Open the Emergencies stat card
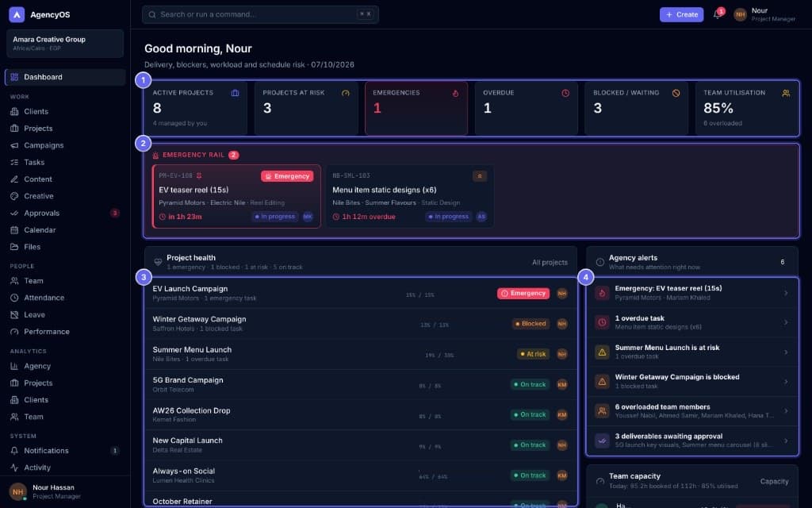The height and width of the screenshot is (508, 812). (x=416, y=108)
